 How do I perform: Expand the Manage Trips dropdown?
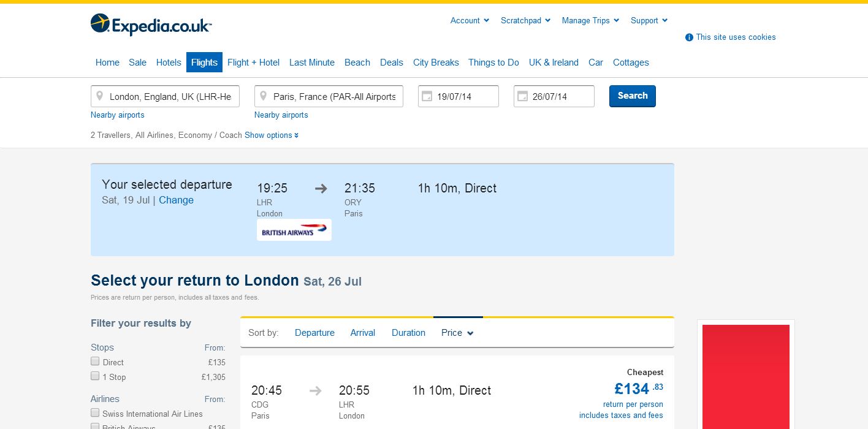coord(590,20)
